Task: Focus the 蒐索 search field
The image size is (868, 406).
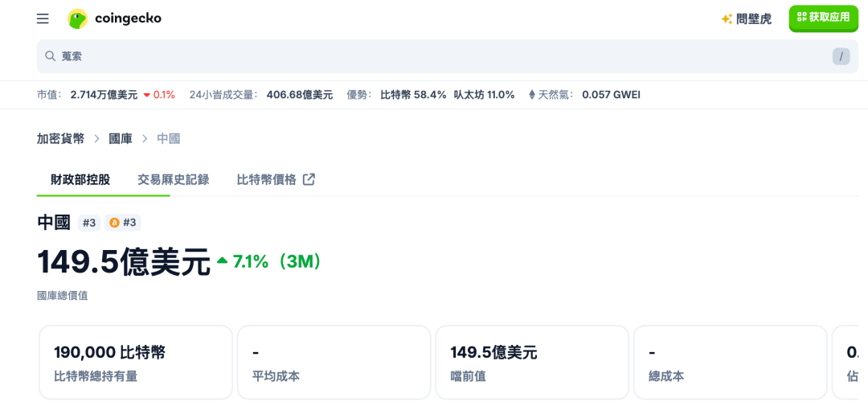Action: 448,56
